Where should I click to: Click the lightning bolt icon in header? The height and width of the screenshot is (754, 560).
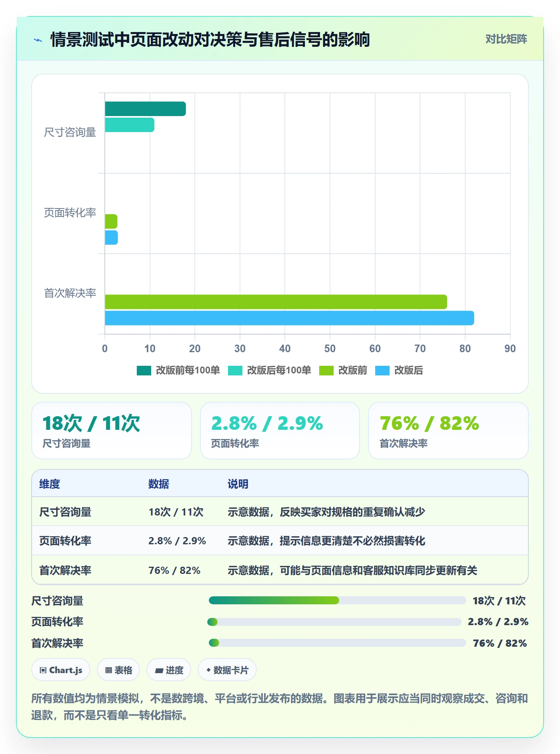click(x=38, y=40)
